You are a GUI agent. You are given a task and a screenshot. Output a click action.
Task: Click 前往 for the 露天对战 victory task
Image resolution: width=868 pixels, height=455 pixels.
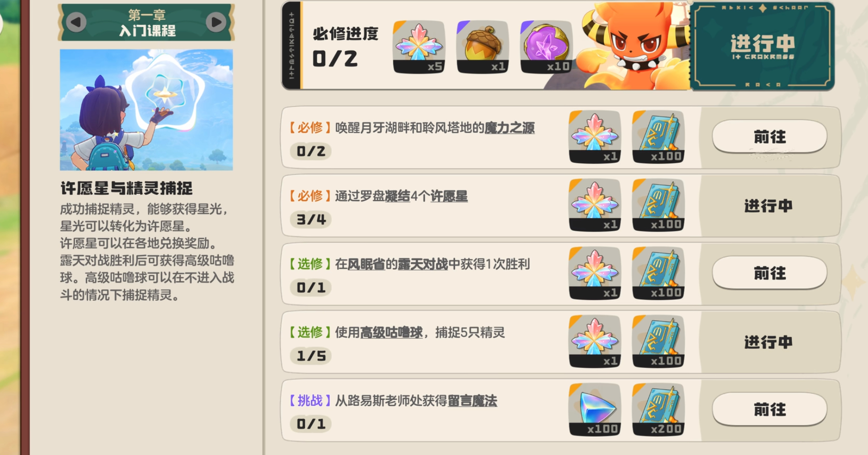point(769,273)
